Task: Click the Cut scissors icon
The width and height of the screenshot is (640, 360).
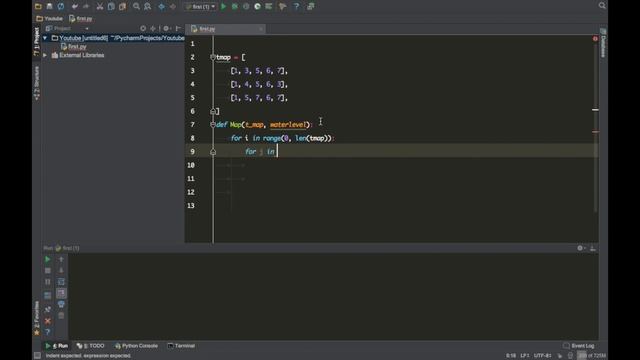Action: (x=100, y=7)
